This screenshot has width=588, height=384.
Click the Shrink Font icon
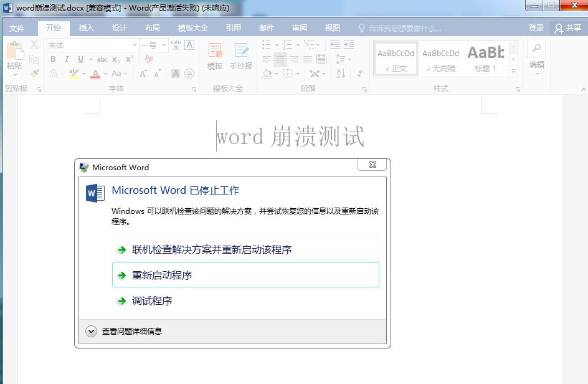(157, 74)
